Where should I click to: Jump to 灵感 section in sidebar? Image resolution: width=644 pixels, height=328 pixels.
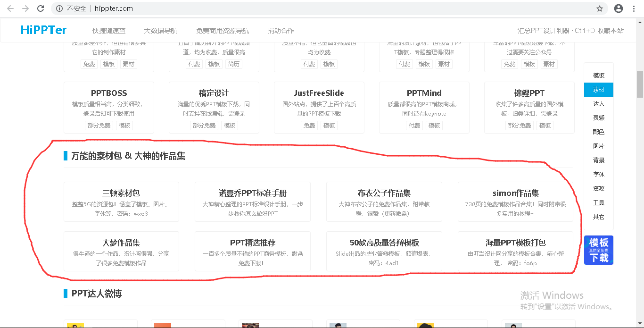(599, 118)
